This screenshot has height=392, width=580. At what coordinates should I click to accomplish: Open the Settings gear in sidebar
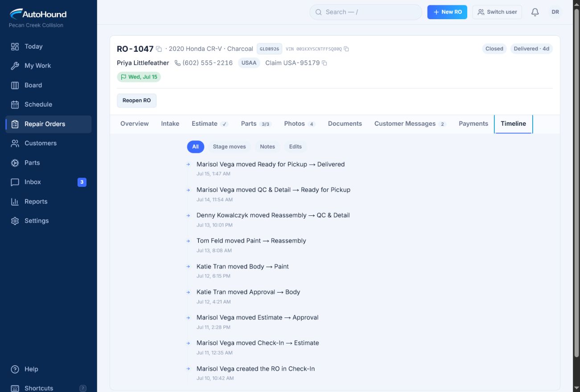click(x=15, y=221)
